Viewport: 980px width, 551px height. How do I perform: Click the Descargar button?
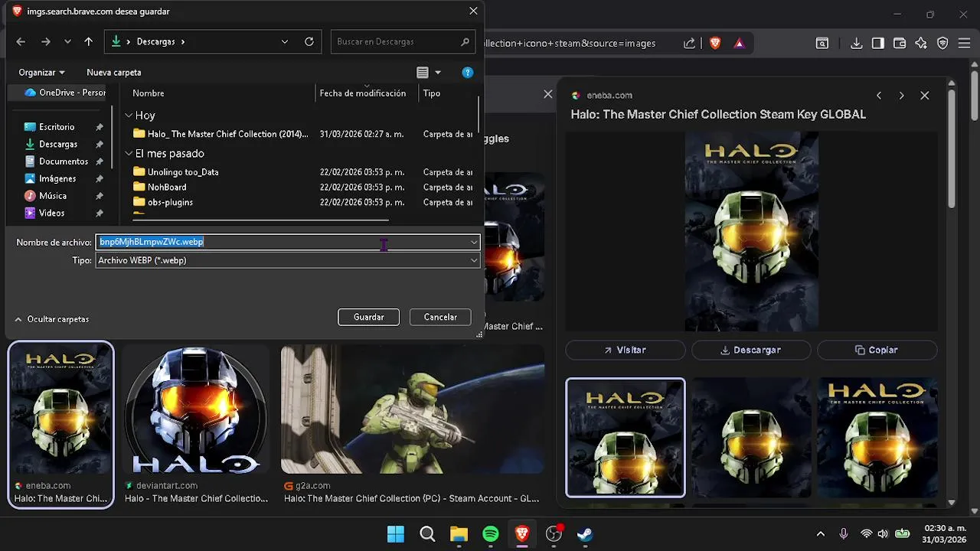point(751,350)
